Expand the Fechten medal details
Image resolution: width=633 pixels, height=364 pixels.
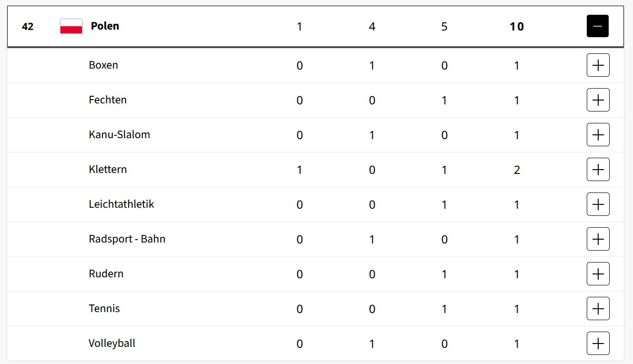coord(598,100)
